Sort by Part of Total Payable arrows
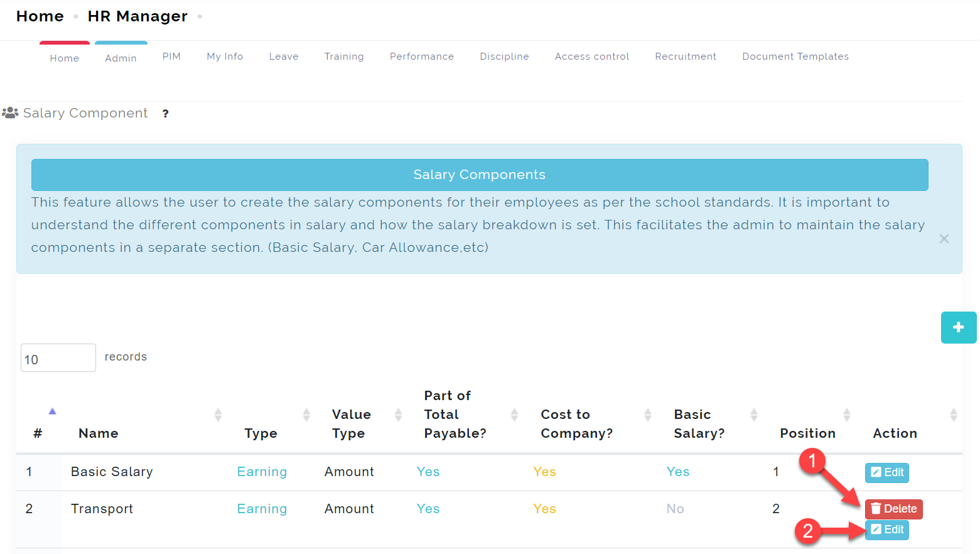This screenshot has height=554, width=980. [514, 415]
